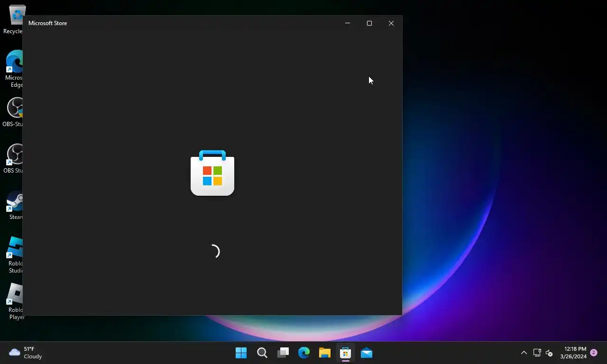Open the notification center badge
Viewport: 607px width, 364px height.
(594, 352)
